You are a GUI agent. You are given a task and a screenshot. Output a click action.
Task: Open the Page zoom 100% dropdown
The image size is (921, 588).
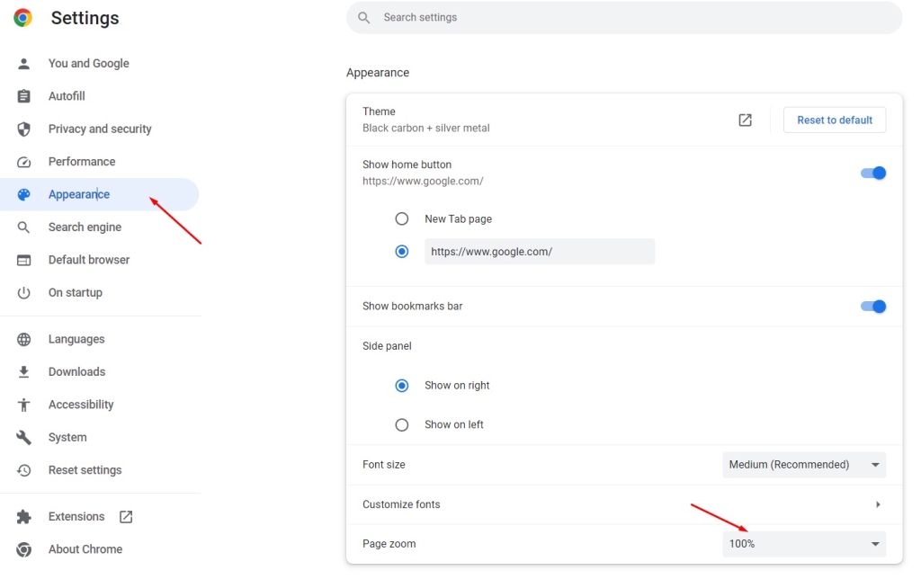click(x=804, y=544)
